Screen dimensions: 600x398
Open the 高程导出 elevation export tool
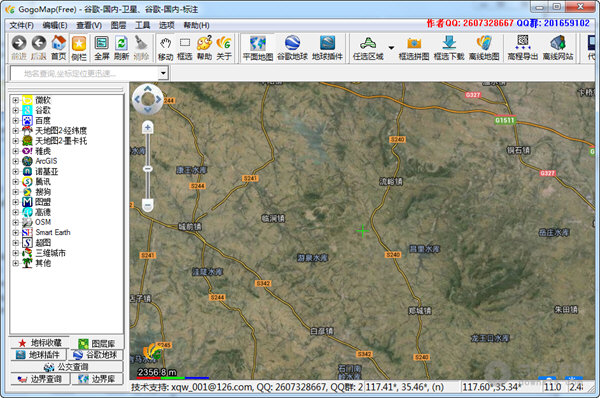tap(523, 47)
